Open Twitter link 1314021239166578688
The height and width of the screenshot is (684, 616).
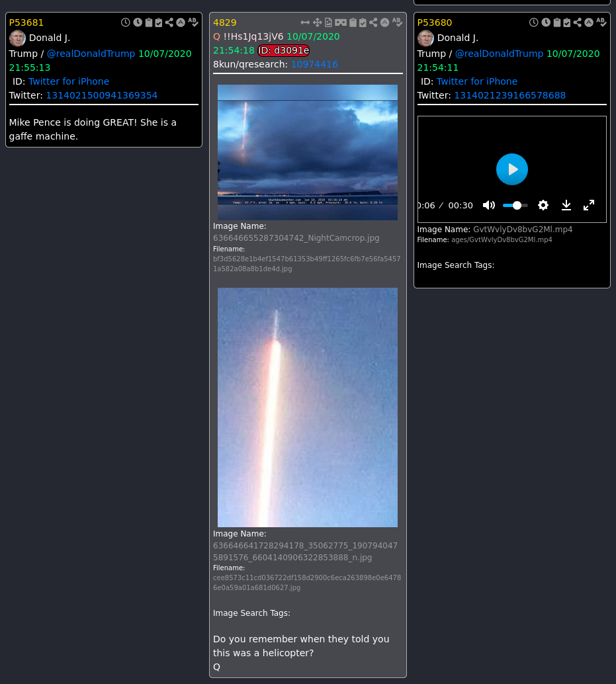pyautogui.click(x=509, y=95)
